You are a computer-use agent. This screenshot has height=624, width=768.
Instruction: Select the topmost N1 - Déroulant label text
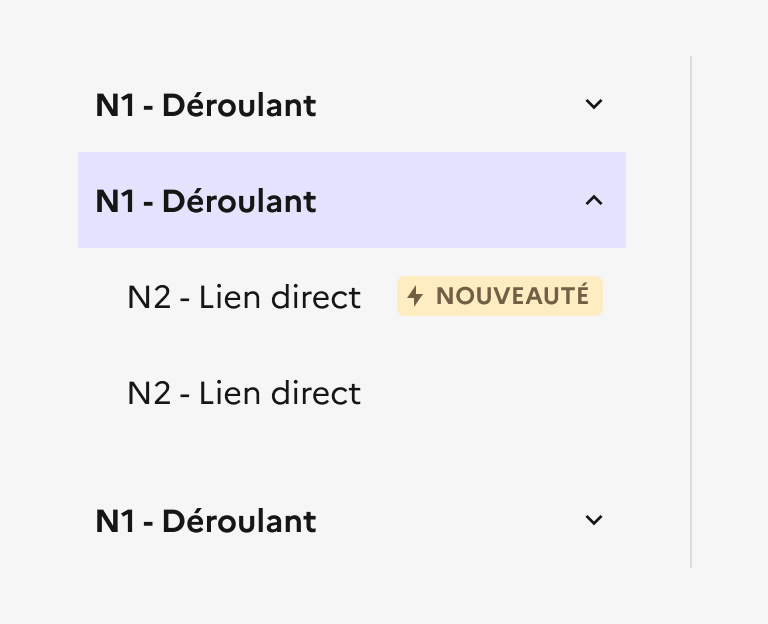pos(206,105)
